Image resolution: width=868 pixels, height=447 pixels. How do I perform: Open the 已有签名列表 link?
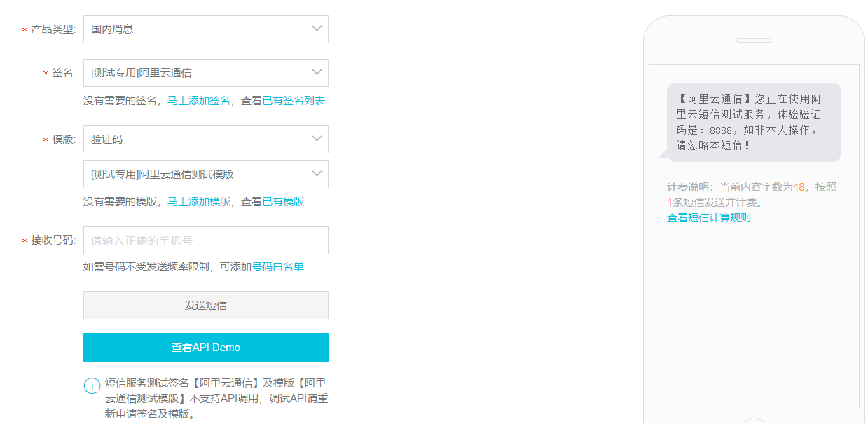(x=294, y=101)
